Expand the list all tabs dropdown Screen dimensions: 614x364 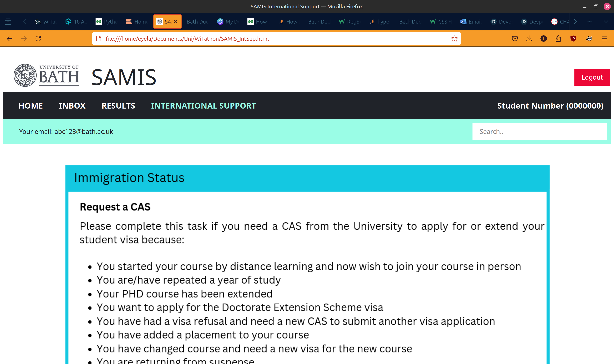[x=606, y=22]
